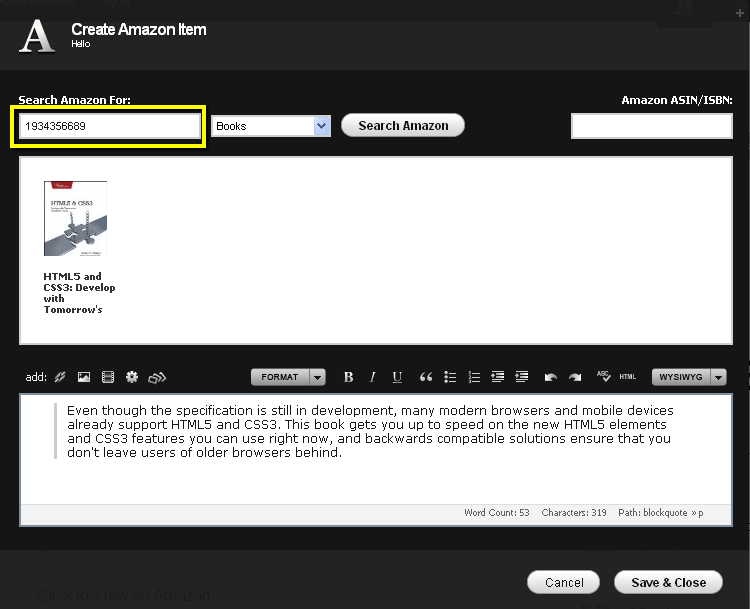
Task: Click the Save & Close button
Action: 668,582
